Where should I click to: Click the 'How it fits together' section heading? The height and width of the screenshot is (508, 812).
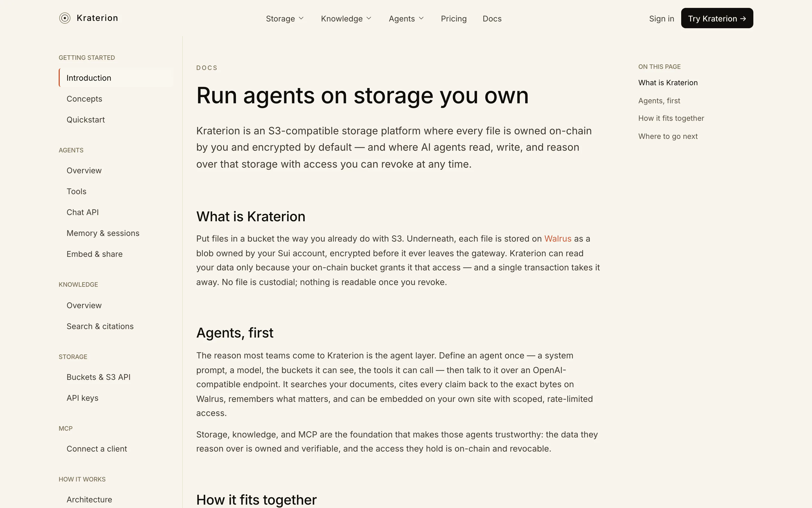pyautogui.click(x=256, y=500)
